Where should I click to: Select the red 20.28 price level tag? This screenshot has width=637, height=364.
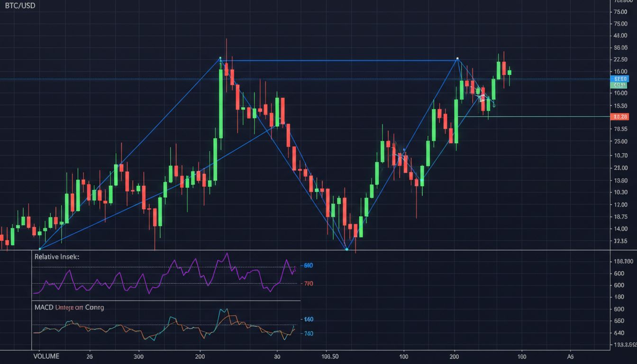coord(620,117)
